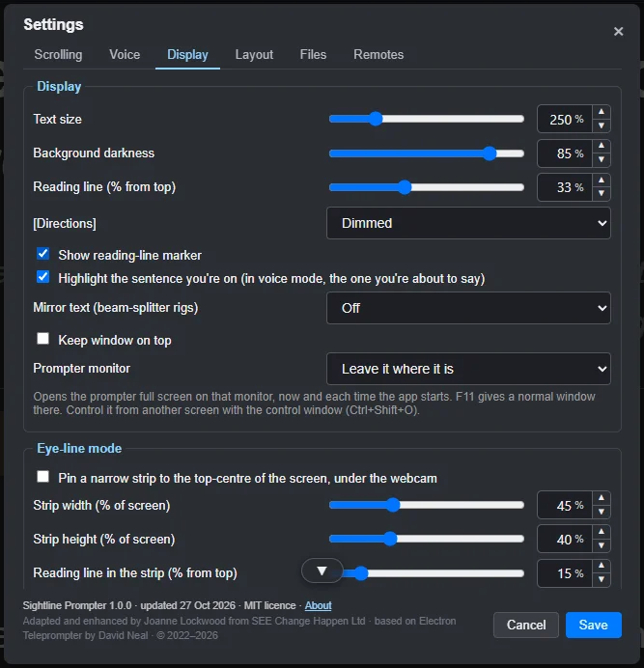Viewport: 644px width, 668px height.
Task: Click the Background darkness slider handle
Action: pos(490,153)
